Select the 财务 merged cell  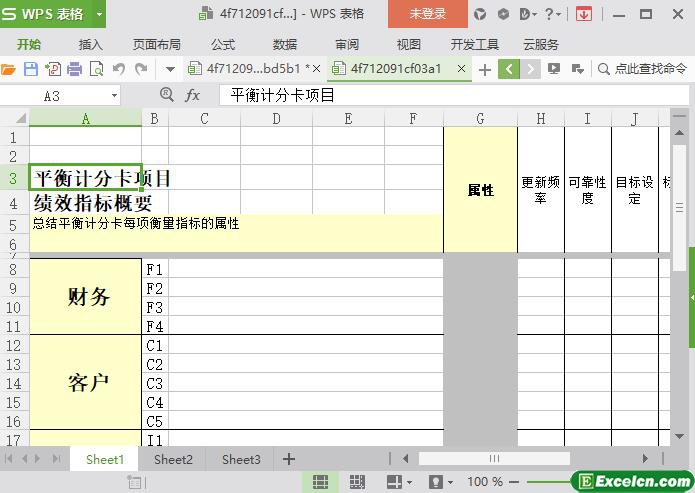(x=86, y=297)
